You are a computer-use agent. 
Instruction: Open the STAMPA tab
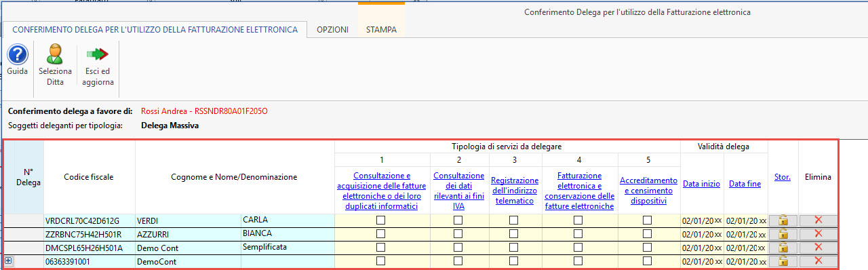(x=381, y=30)
